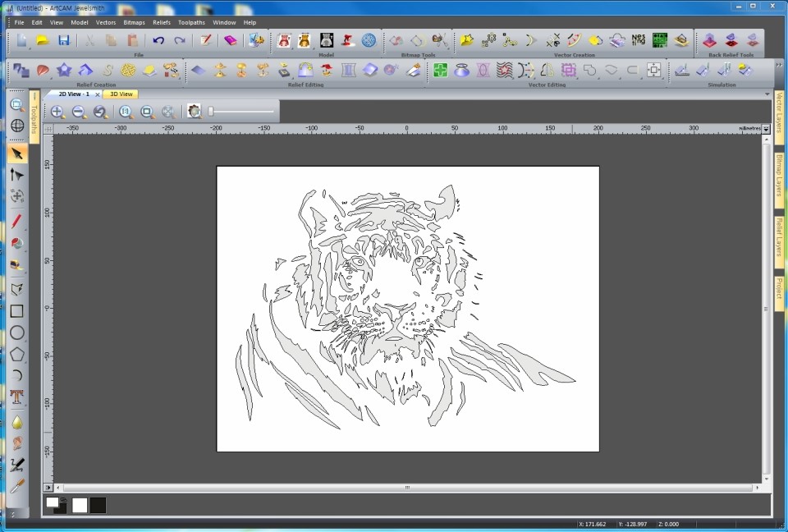The width and height of the screenshot is (788, 532).
Task: Click the vertical scrollbar on the right
Action: point(767,308)
